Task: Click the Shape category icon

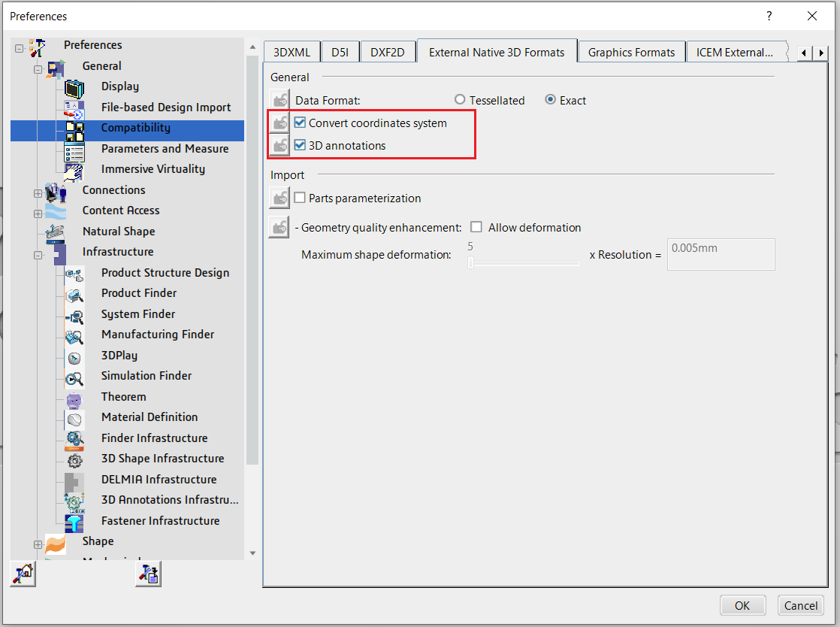Action: pos(56,544)
